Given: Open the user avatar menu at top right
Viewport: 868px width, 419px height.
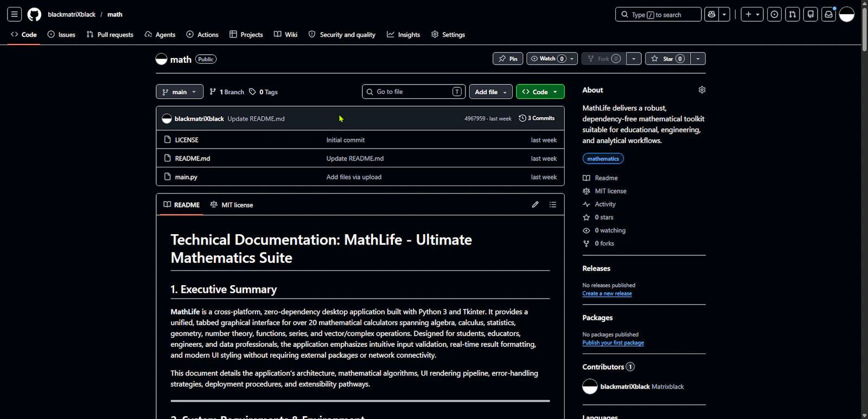Looking at the screenshot, I should click(847, 15).
